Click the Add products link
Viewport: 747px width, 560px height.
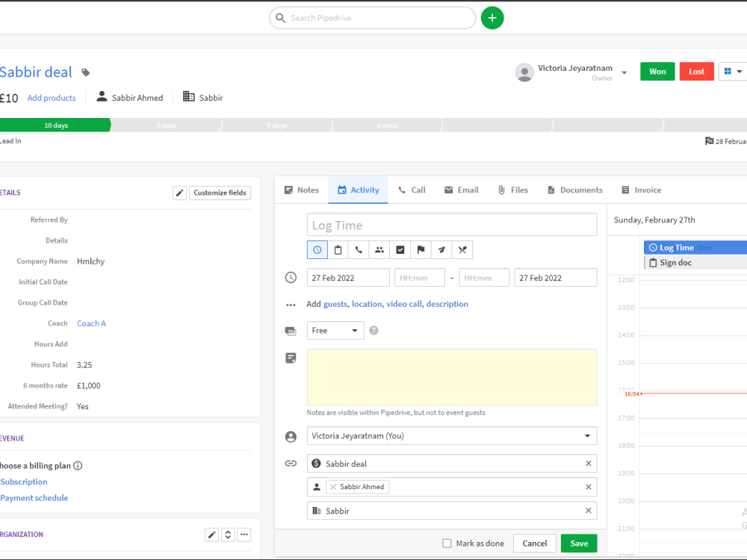pos(52,98)
